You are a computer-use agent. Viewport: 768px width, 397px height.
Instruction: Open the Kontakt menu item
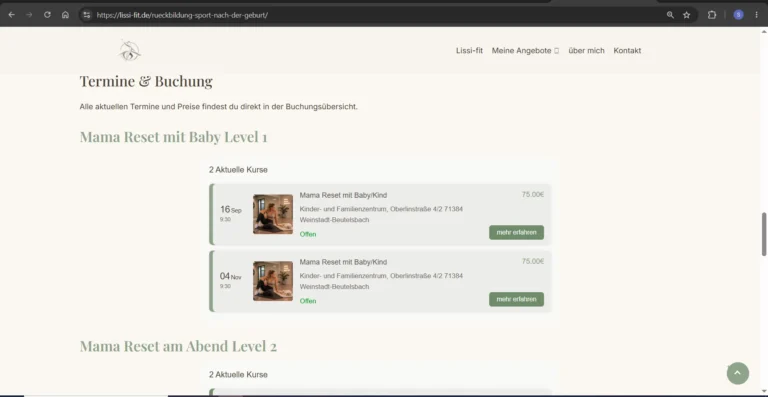[627, 50]
